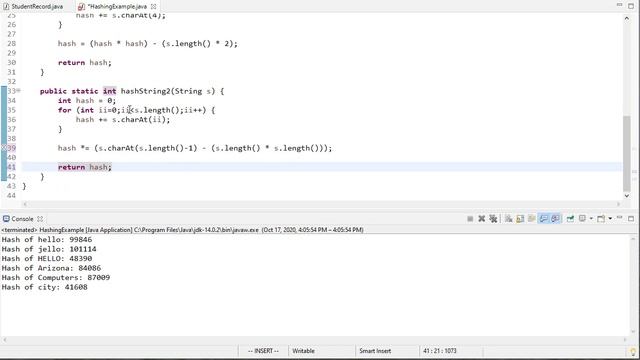Click editor horizontal scroll right arrow
Image resolution: width=640 pixels, height=360 pixels.
pos(619,204)
